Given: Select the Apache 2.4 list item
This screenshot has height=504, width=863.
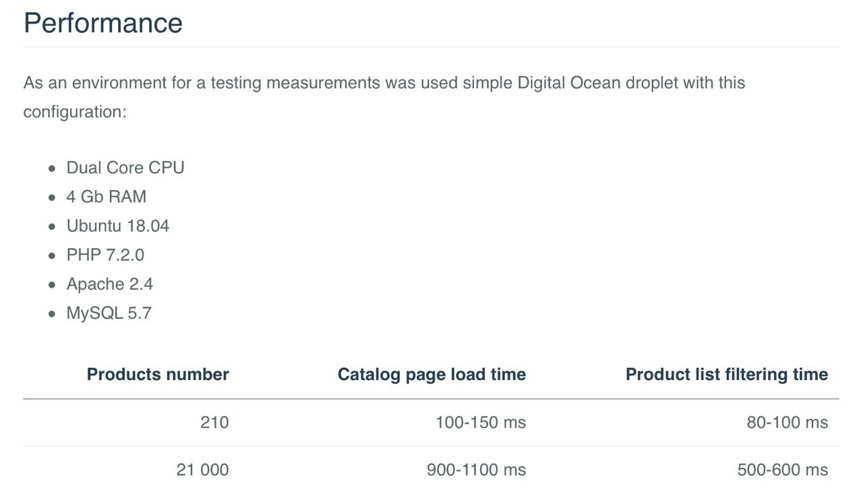Looking at the screenshot, I should [x=110, y=284].
